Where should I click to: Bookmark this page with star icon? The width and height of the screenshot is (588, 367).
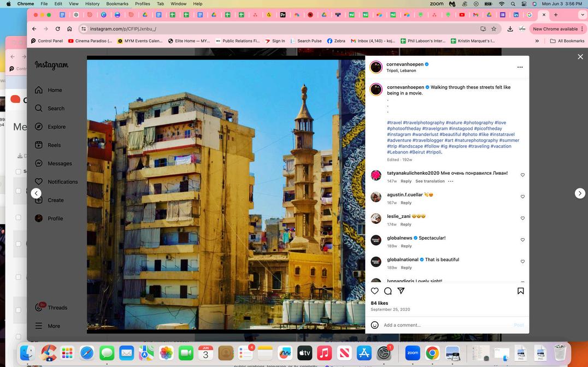pyautogui.click(x=494, y=29)
